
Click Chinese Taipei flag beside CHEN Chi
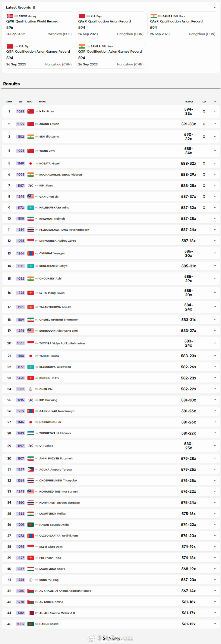click(31, 389)
